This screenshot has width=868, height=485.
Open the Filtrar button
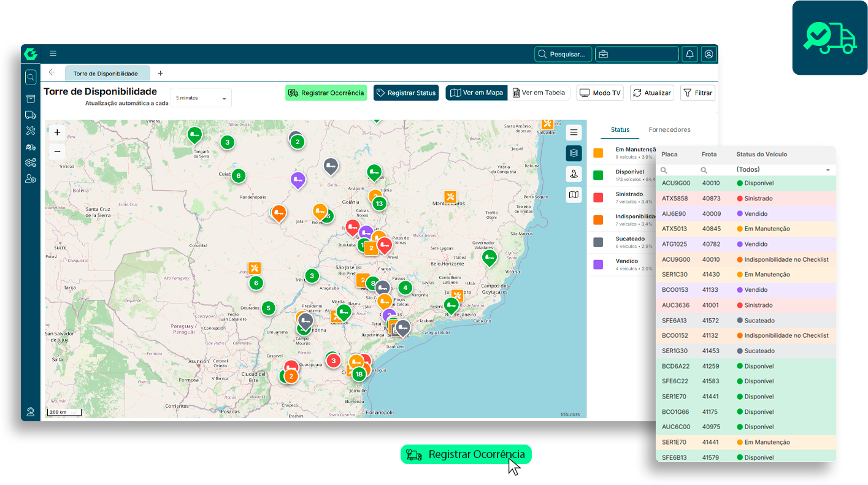(x=698, y=93)
